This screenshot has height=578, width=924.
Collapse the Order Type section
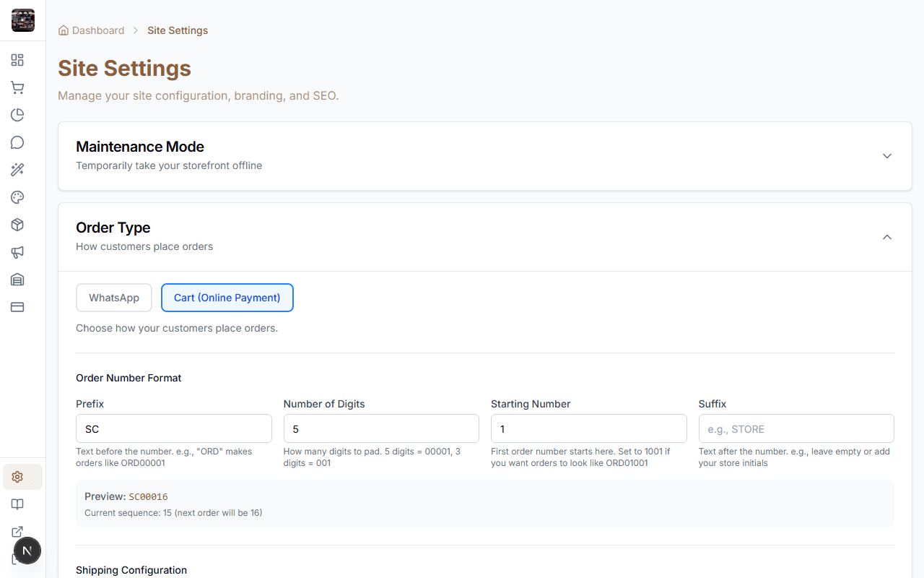click(x=886, y=236)
